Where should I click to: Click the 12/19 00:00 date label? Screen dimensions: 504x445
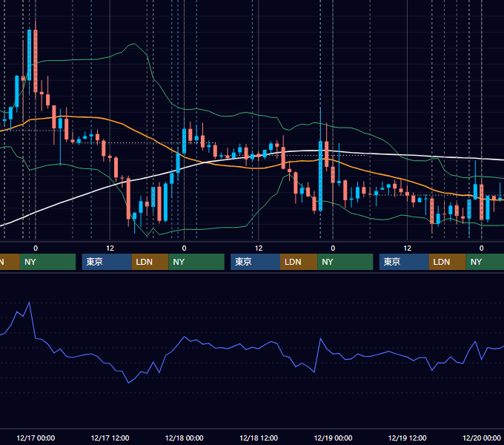[x=333, y=438]
